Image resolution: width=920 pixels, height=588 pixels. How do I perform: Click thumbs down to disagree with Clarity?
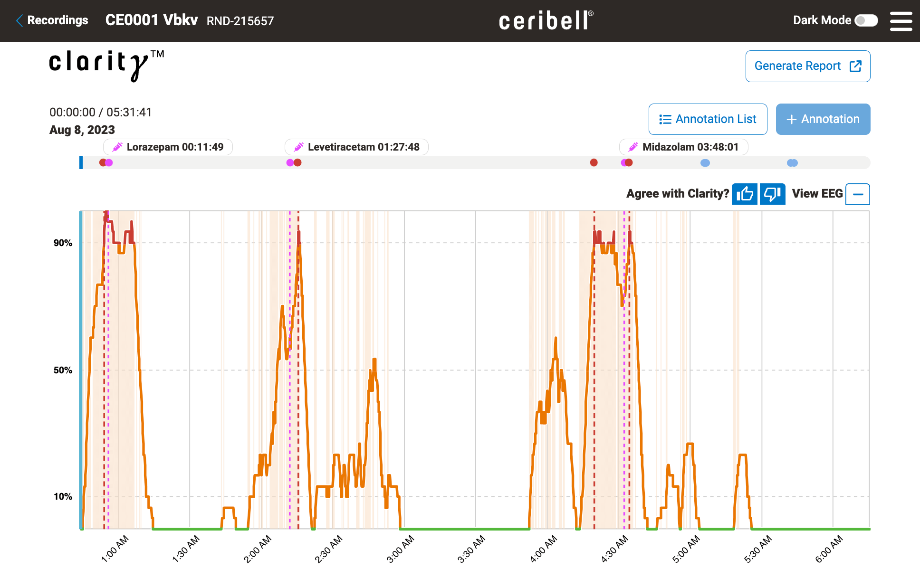pyautogui.click(x=772, y=194)
